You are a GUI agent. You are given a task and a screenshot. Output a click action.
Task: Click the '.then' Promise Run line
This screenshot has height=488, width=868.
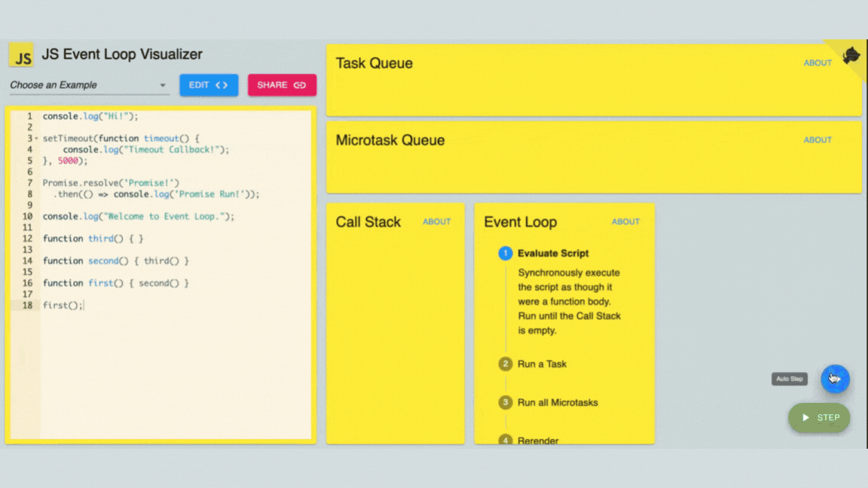156,194
